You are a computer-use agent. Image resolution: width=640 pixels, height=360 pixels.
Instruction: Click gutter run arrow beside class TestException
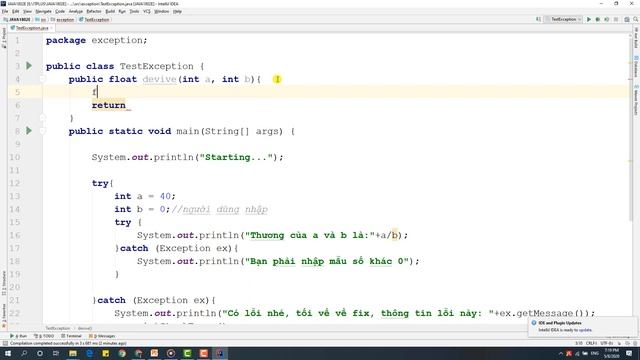(x=29, y=66)
